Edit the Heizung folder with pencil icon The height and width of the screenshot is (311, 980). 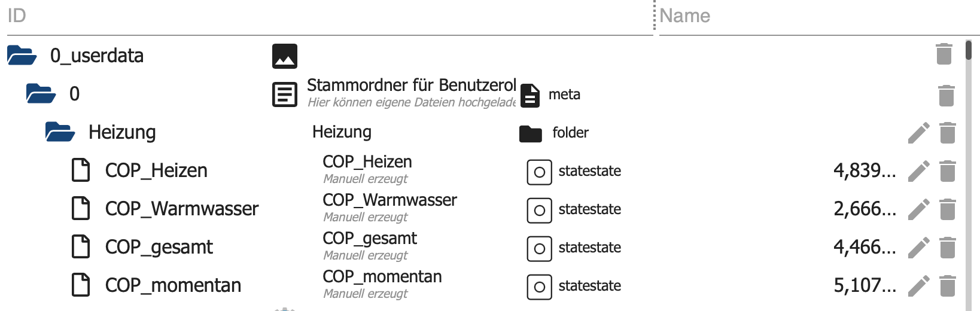pos(918,133)
